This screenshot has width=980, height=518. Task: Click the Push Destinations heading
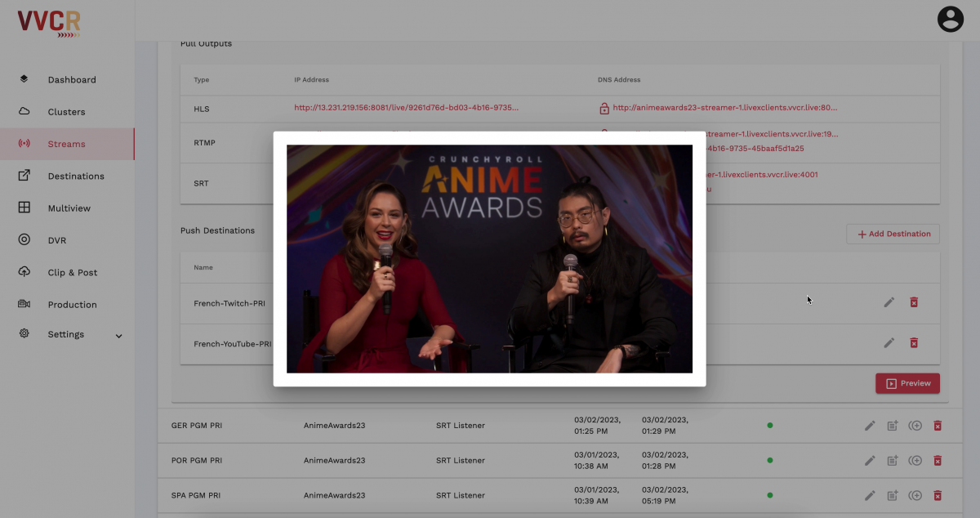tap(217, 230)
